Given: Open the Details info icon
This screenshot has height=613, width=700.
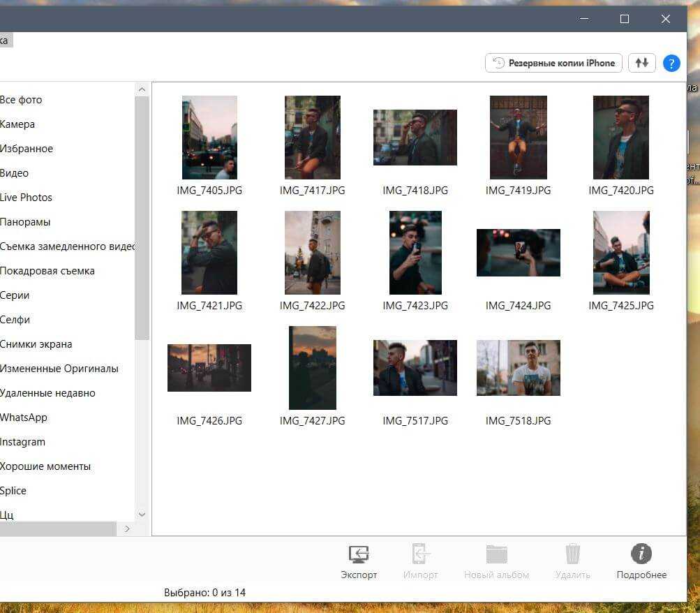Looking at the screenshot, I should (x=641, y=554).
